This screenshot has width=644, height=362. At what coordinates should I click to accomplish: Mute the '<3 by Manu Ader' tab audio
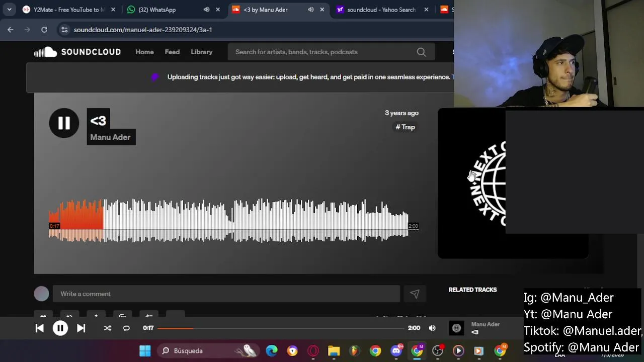point(310,10)
